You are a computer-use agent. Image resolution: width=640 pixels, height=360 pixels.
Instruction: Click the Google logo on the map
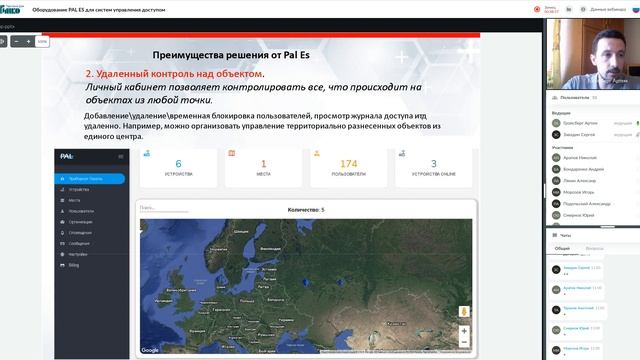150,350
